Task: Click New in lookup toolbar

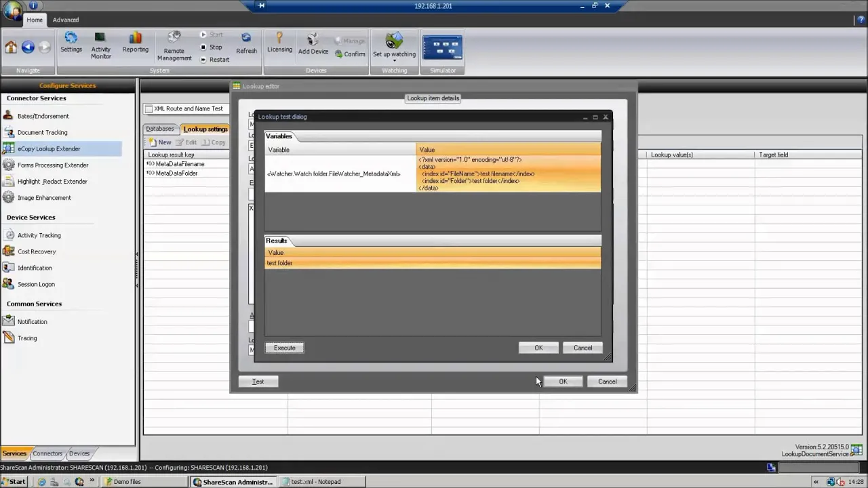Action: (160, 142)
